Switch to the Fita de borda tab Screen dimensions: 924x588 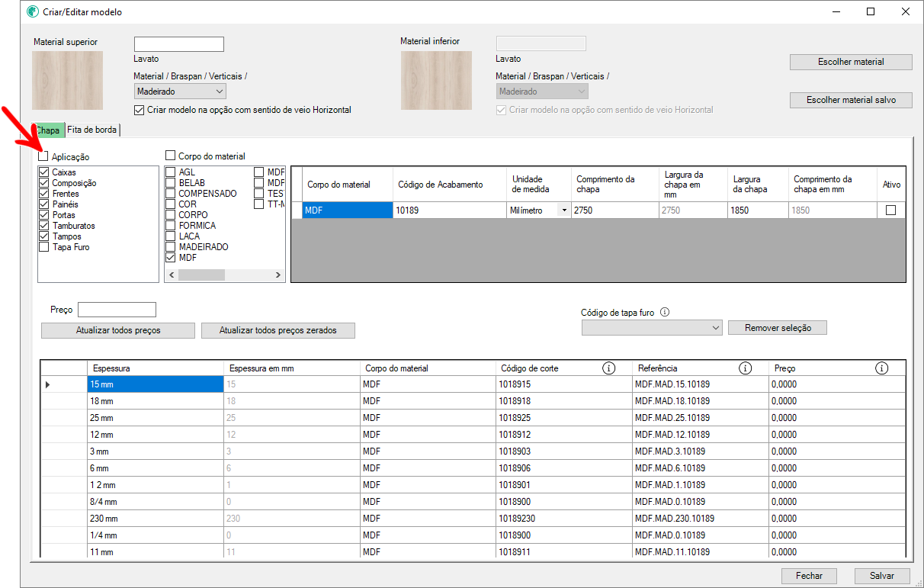92,130
